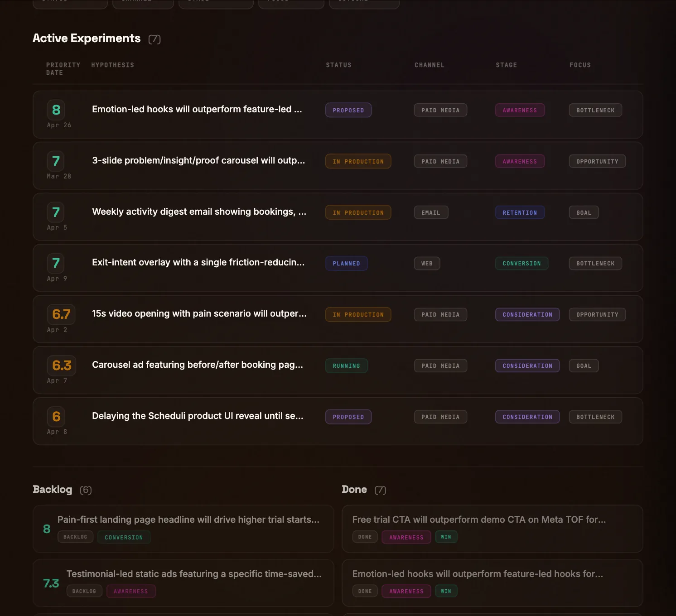Viewport: 676px width, 616px height.
Task: Click the Opportunity badge in the 3-slide carousel row
Action: [x=597, y=161]
